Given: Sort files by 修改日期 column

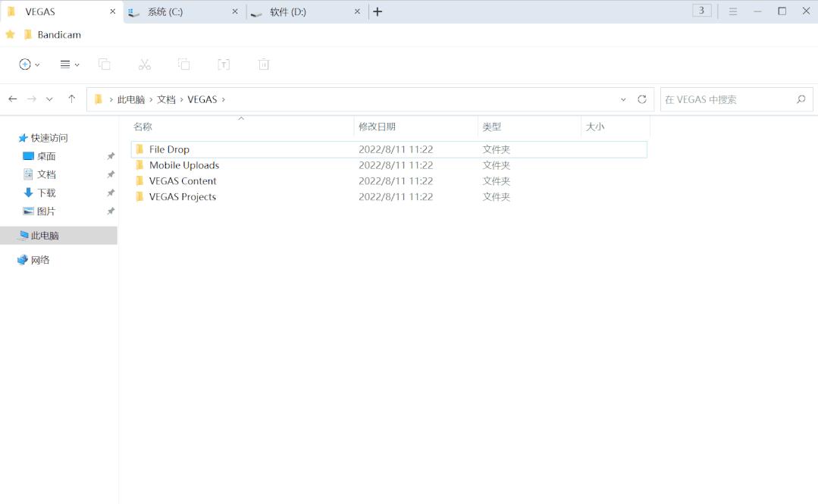Looking at the screenshot, I should click(377, 127).
